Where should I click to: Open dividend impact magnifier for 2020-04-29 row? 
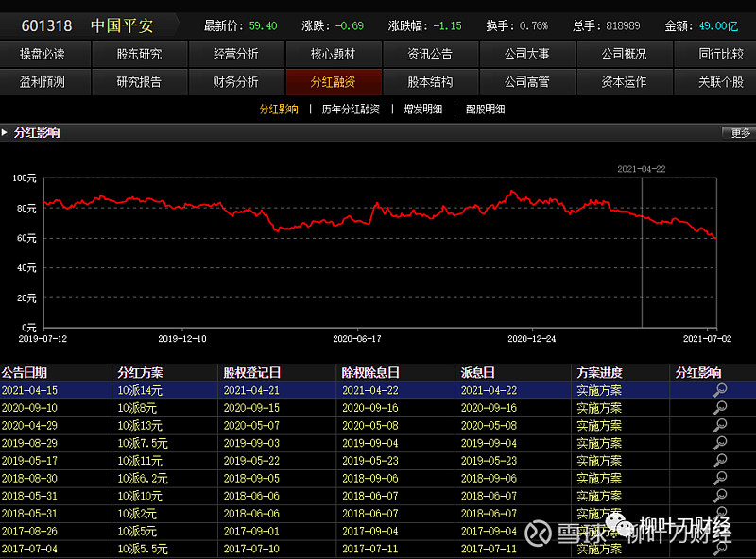720,426
